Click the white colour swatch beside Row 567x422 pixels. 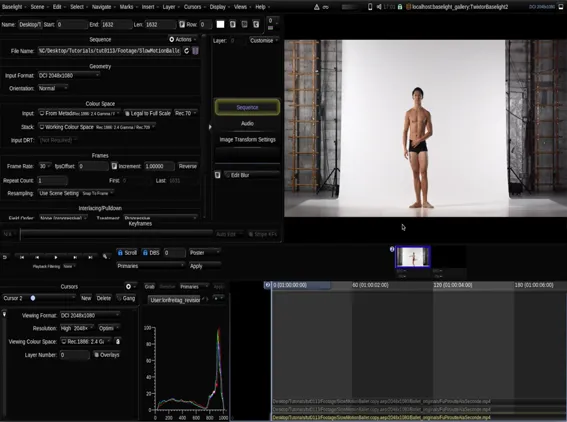(x=220, y=24)
